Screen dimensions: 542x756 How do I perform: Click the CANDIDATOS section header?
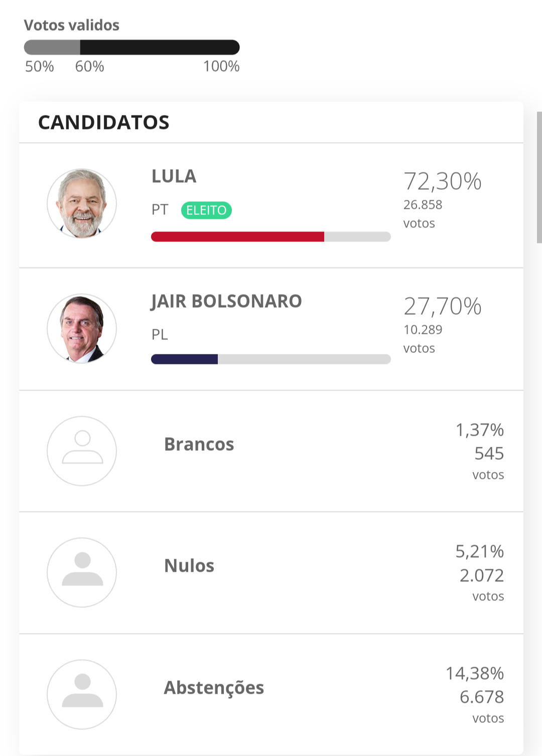tap(104, 122)
